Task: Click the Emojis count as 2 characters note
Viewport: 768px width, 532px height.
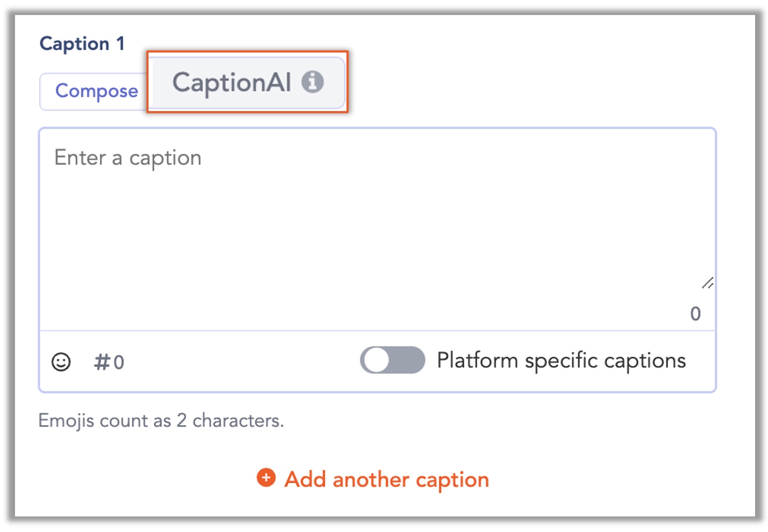Action: pyautogui.click(x=161, y=420)
